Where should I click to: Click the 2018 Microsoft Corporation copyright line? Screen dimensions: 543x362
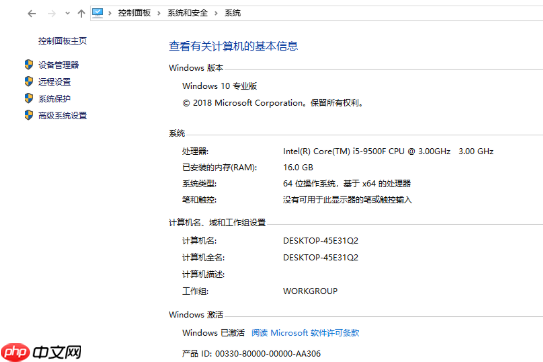[273, 103]
